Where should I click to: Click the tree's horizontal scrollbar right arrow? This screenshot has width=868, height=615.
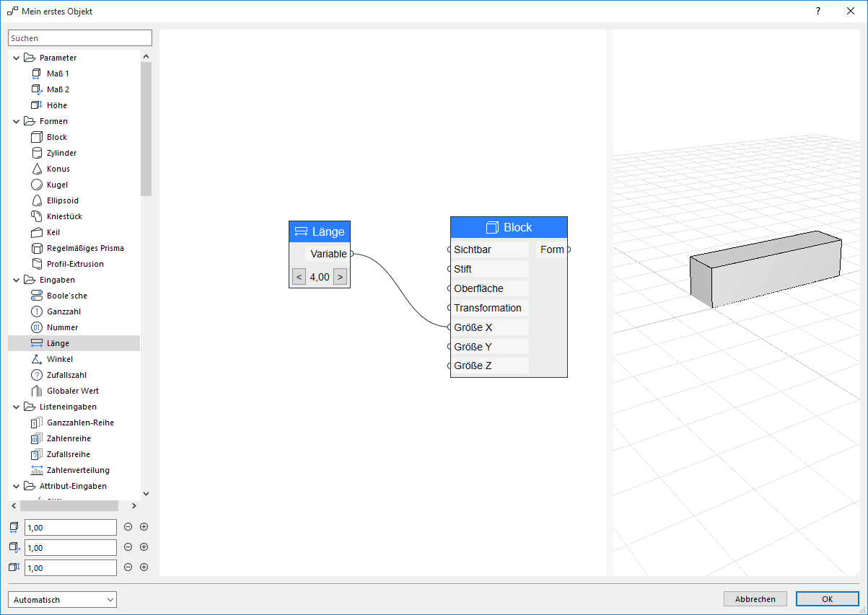coord(134,506)
